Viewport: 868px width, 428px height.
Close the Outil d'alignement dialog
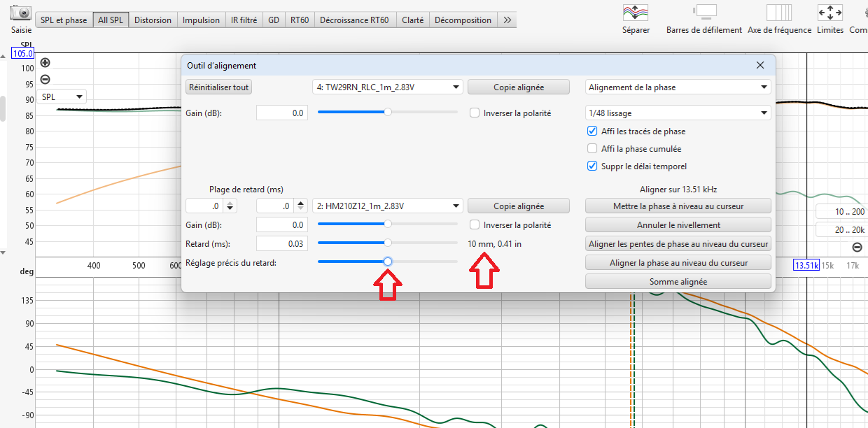click(x=760, y=65)
